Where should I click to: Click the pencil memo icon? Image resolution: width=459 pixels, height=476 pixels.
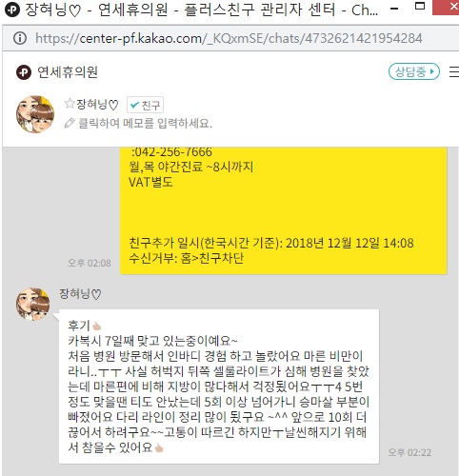tap(70, 123)
